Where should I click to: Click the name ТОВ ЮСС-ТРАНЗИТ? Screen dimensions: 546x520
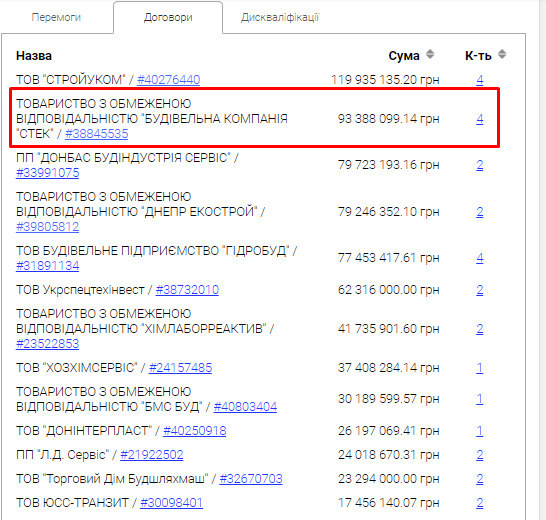tap(72, 503)
